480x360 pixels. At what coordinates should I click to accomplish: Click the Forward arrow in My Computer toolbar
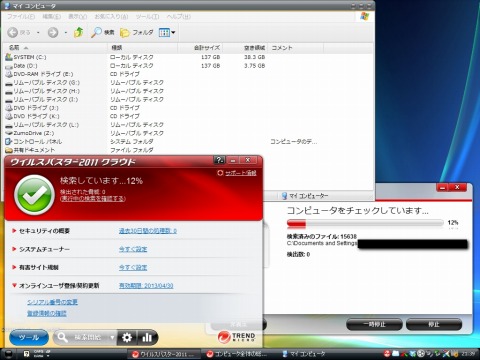tap(53, 32)
